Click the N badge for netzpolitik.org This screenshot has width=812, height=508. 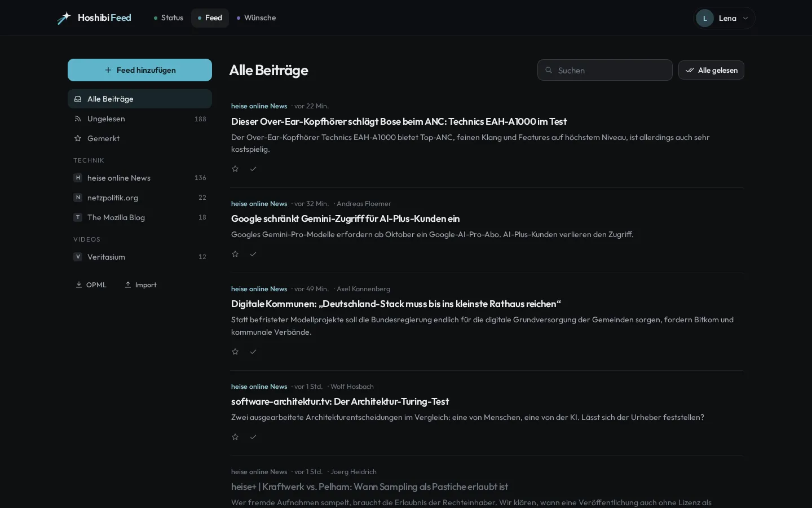[78, 198]
